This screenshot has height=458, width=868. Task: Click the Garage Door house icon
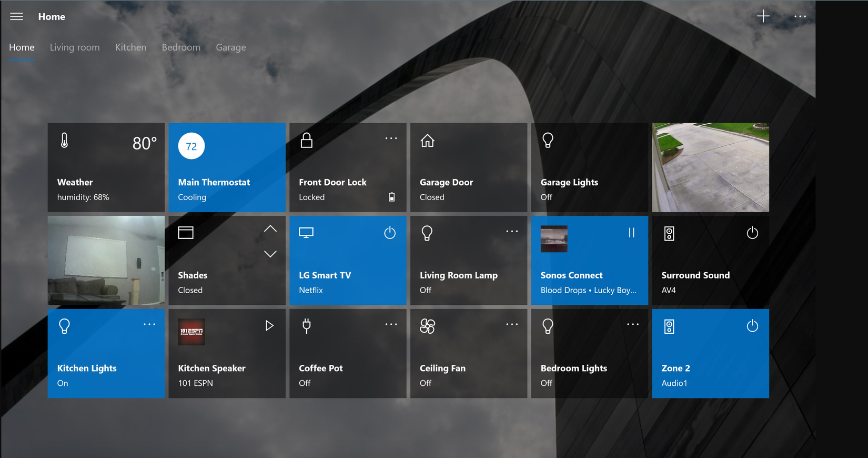tap(427, 141)
